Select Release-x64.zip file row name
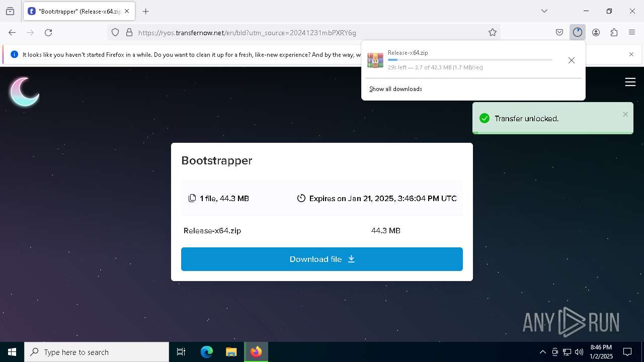 (212, 231)
